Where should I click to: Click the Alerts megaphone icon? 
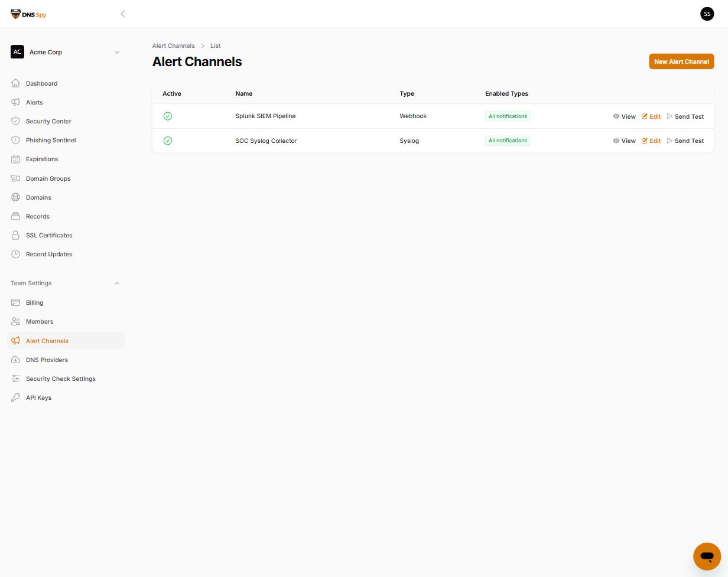15,102
